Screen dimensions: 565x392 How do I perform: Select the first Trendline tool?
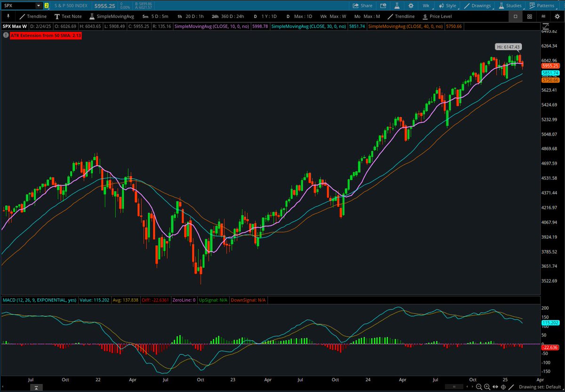tap(33, 16)
